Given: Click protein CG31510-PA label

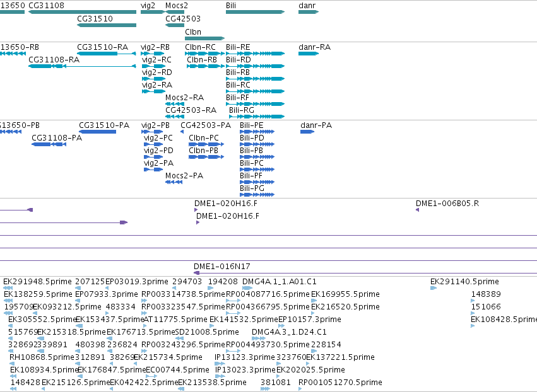Looking at the screenshot, I should click(x=104, y=125).
